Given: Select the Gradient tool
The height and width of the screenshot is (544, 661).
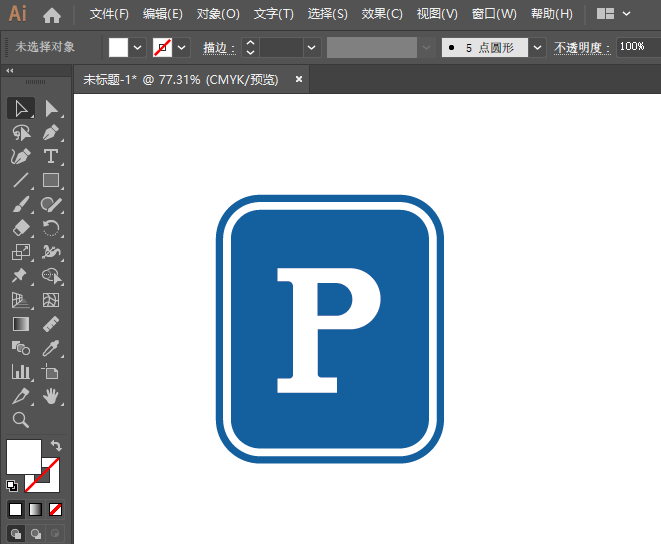Looking at the screenshot, I should pyautogui.click(x=20, y=324).
